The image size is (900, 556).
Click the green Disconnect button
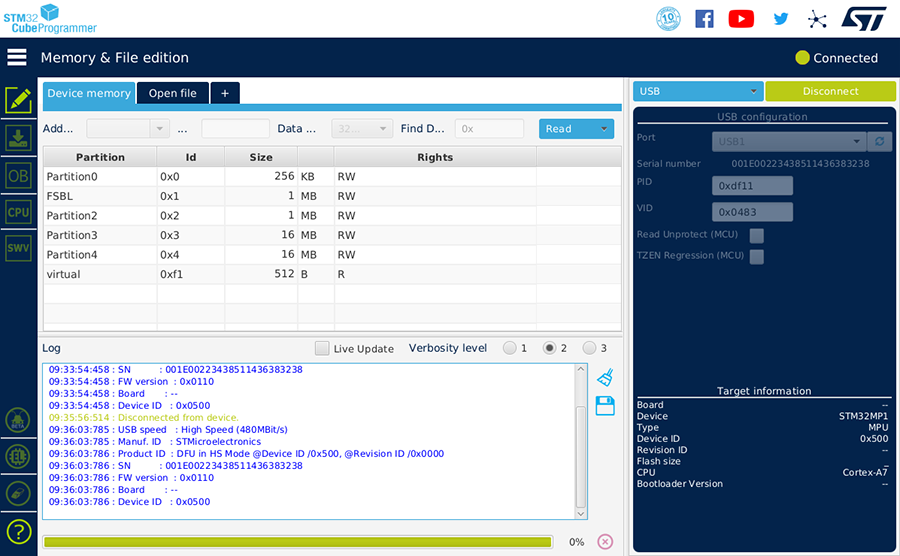coord(830,91)
